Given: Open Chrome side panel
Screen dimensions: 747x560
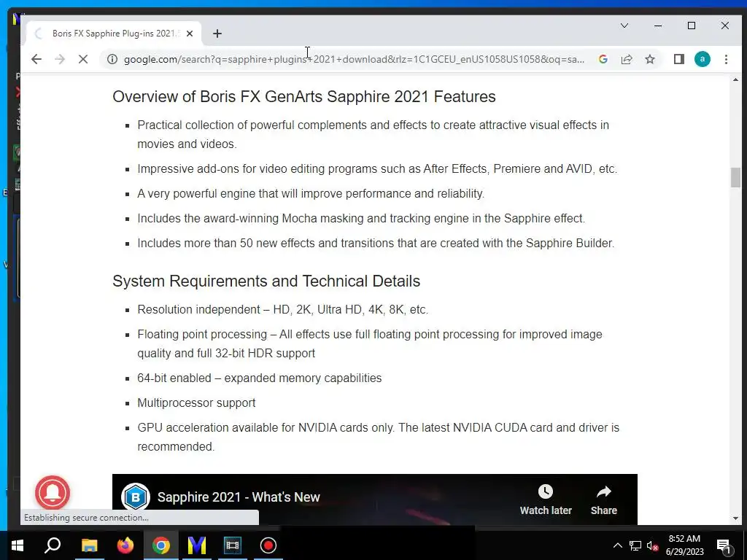Looking at the screenshot, I should click(x=679, y=59).
